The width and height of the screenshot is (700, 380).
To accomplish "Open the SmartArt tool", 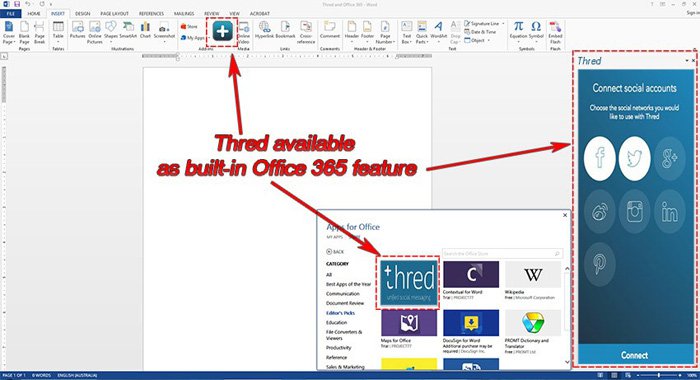I will tap(128, 30).
